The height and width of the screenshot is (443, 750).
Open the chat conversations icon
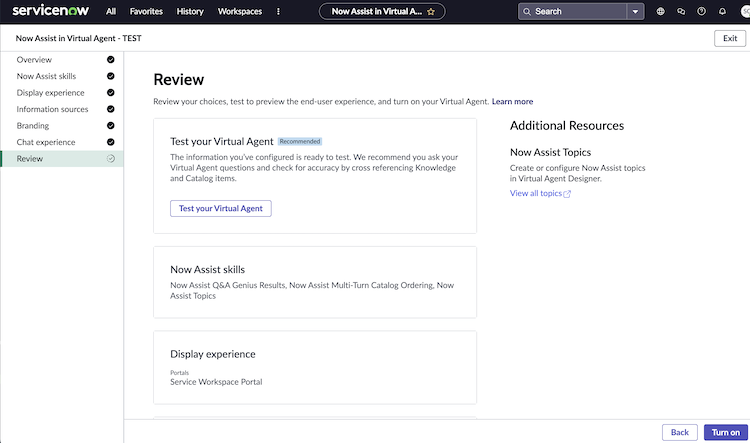(x=681, y=11)
